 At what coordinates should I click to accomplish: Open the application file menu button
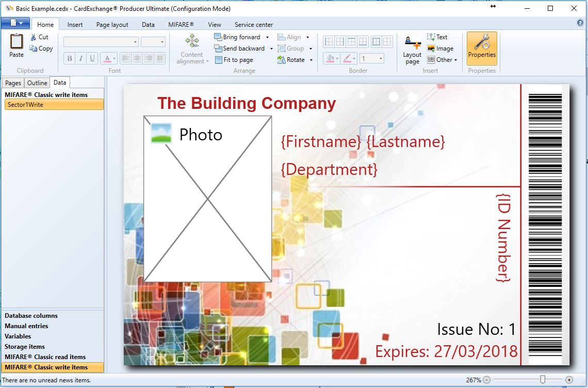coord(15,23)
